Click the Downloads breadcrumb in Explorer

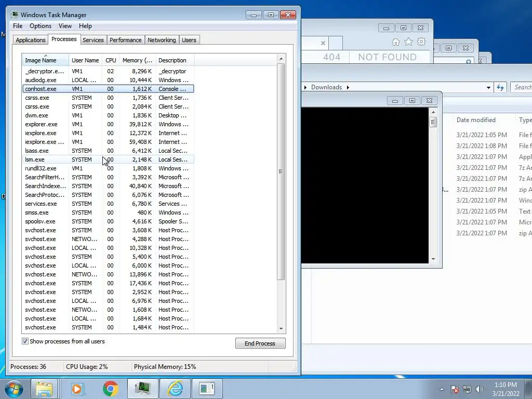(326, 87)
